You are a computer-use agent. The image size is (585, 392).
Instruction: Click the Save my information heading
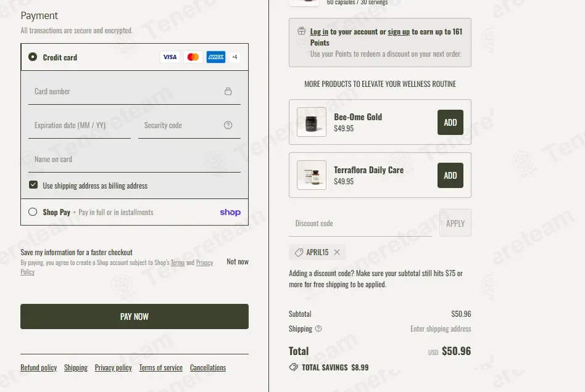pos(77,252)
